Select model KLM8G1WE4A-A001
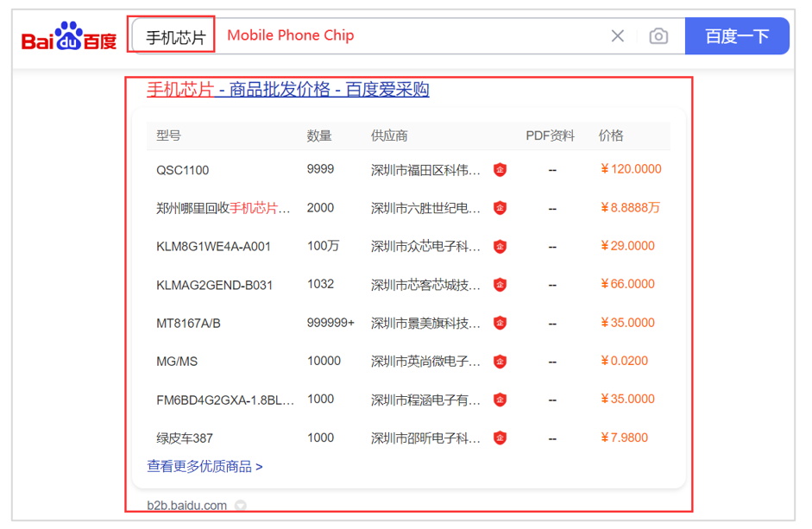 pos(213,247)
